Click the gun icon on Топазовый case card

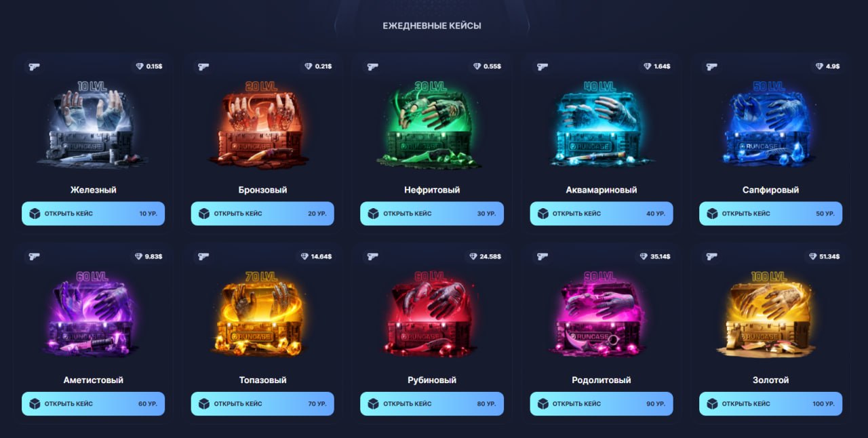click(203, 256)
